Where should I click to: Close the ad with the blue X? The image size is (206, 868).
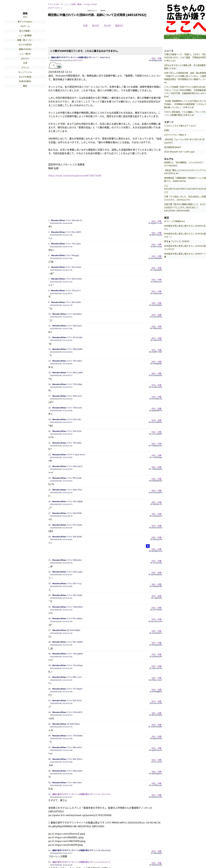[x=148, y=546]
